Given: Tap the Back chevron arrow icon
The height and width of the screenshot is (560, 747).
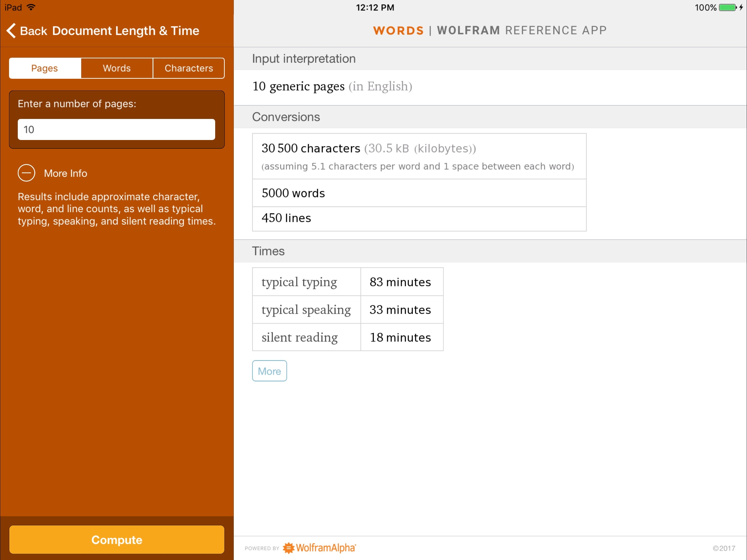Looking at the screenshot, I should [x=11, y=31].
